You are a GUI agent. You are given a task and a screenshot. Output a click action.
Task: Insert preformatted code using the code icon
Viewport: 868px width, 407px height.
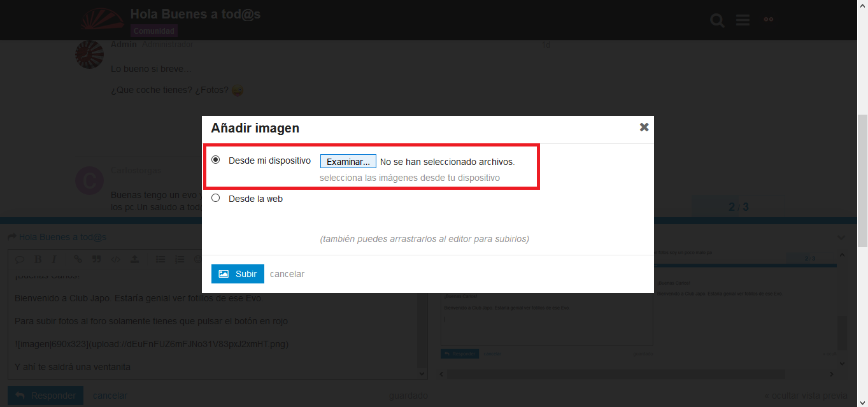pyautogui.click(x=116, y=259)
